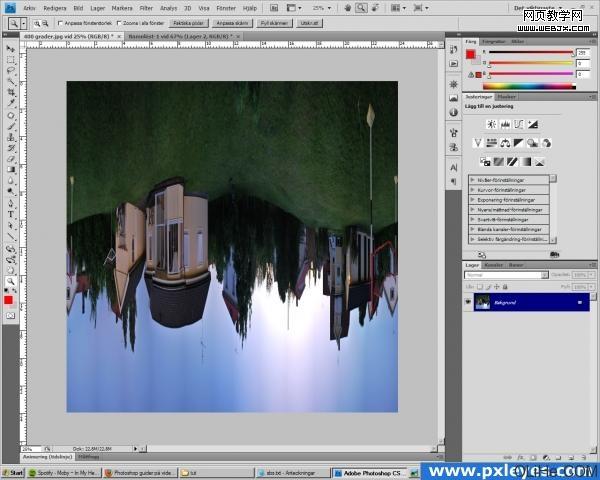This screenshot has height=480, width=600.
Task: Select the Line shape tool
Action: pyautogui.click(x=10, y=237)
